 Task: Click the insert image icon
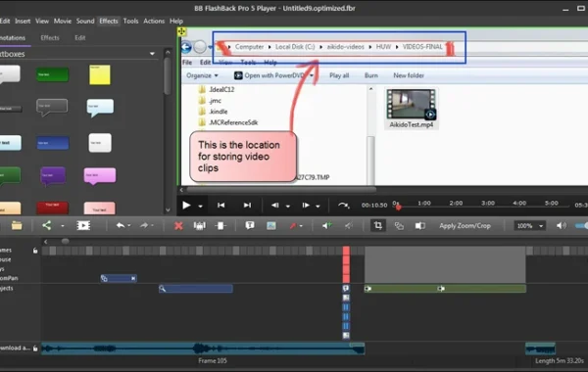pyautogui.click(x=271, y=225)
